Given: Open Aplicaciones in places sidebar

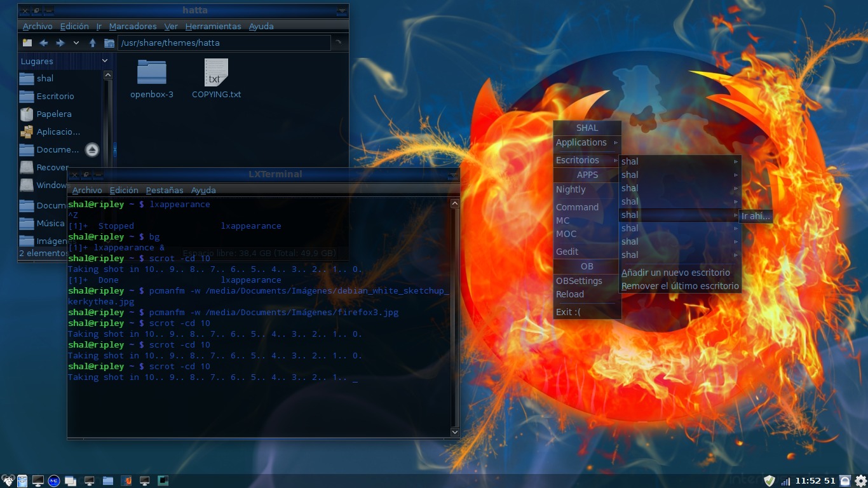Looking at the screenshot, I should (58, 132).
